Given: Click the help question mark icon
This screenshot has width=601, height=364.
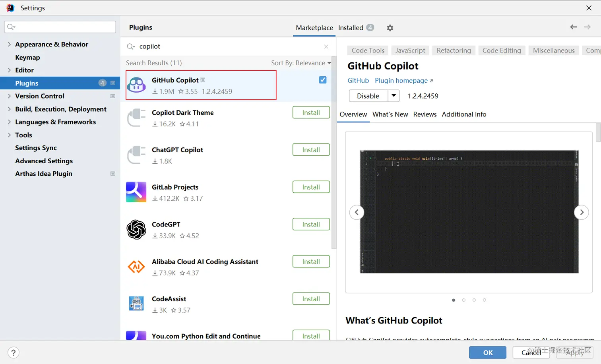Looking at the screenshot, I should pyautogui.click(x=13, y=352).
